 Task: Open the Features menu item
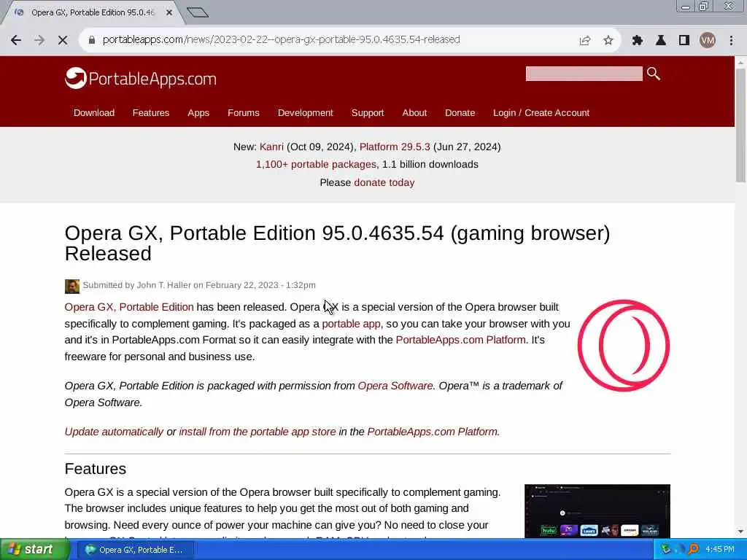click(151, 113)
